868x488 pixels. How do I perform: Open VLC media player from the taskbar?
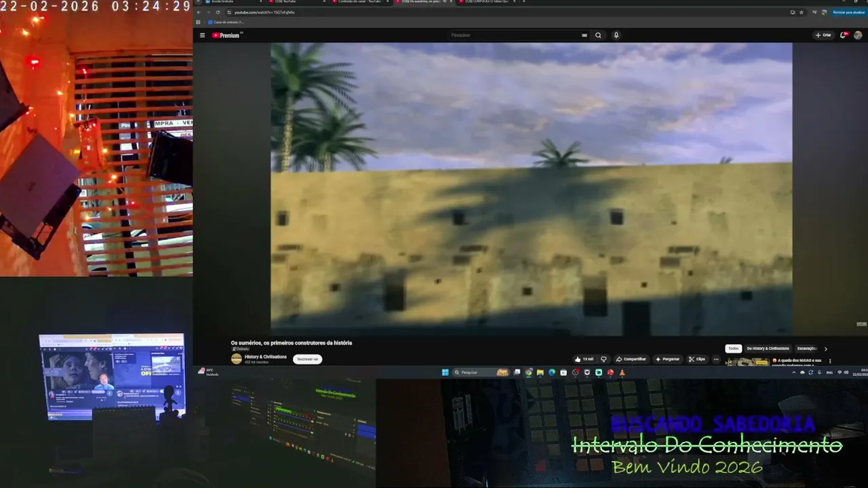[622, 372]
